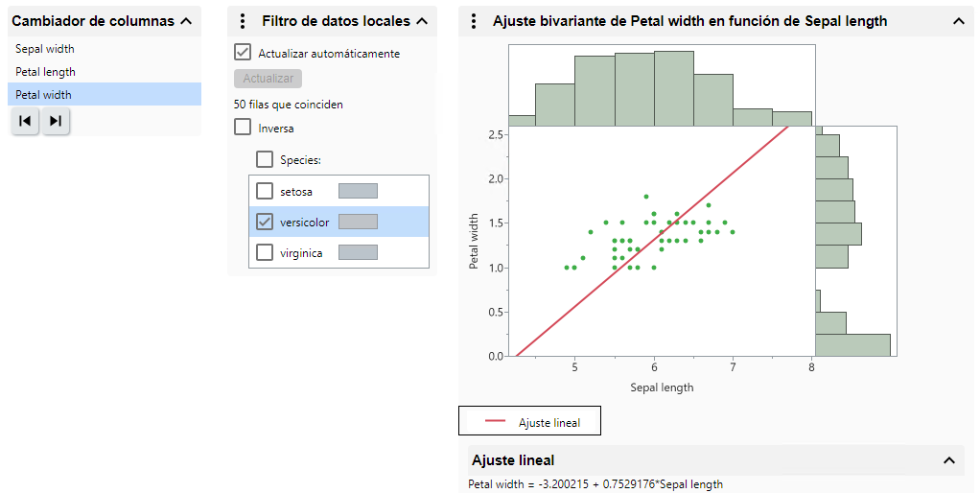Select Sepal width in column list
The image size is (980, 493).
point(45,49)
